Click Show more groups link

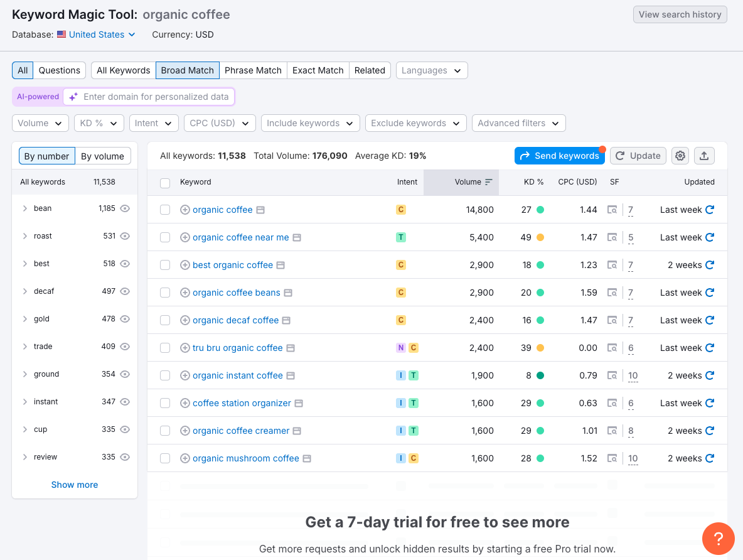[75, 485]
